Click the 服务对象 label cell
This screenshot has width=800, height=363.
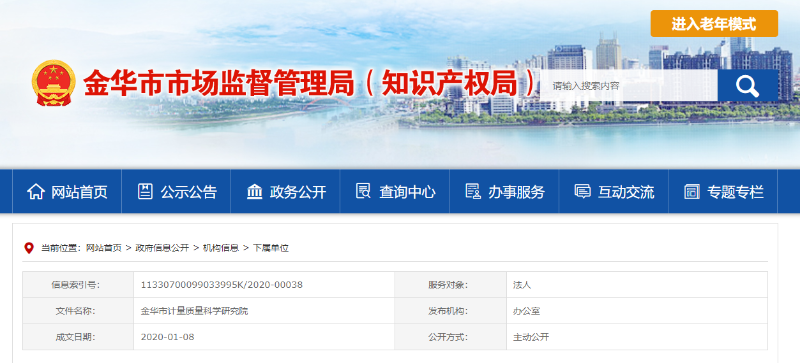(451, 285)
